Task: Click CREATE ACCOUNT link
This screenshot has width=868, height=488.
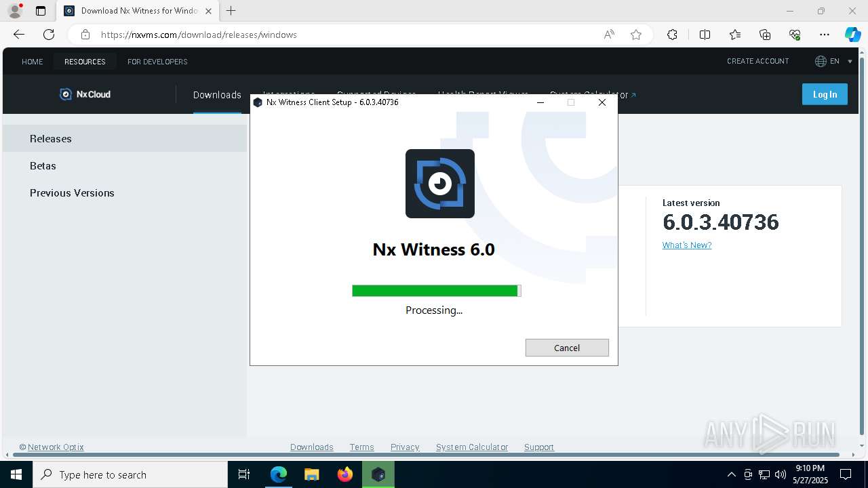Action: point(758,61)
